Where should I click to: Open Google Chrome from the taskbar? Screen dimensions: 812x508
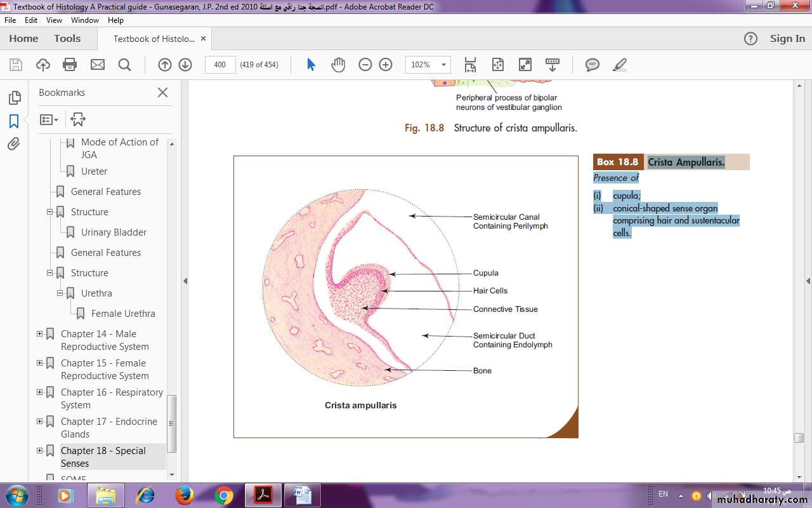click(x=223, y=495)
